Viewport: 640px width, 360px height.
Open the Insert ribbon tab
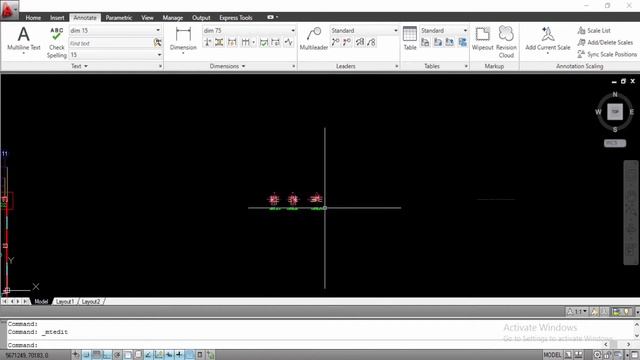[x=57, y=18]
